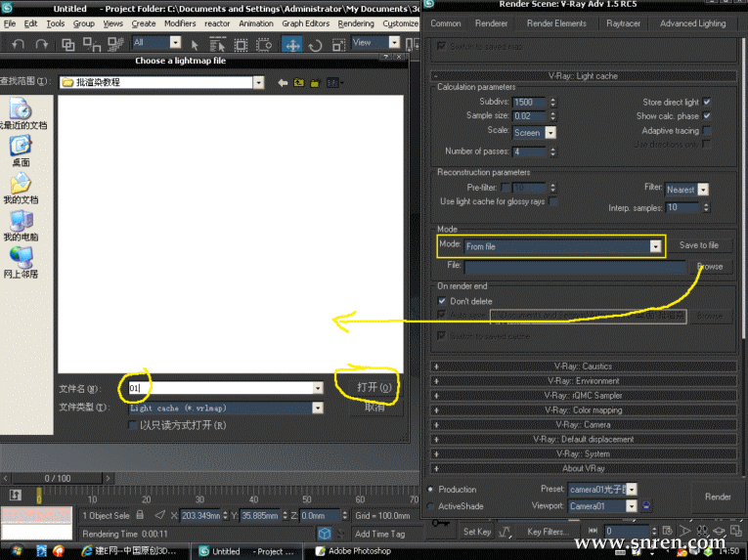748x560 pixels.
Task: Select the ActiveShade radio button
Action: point(430,506)
